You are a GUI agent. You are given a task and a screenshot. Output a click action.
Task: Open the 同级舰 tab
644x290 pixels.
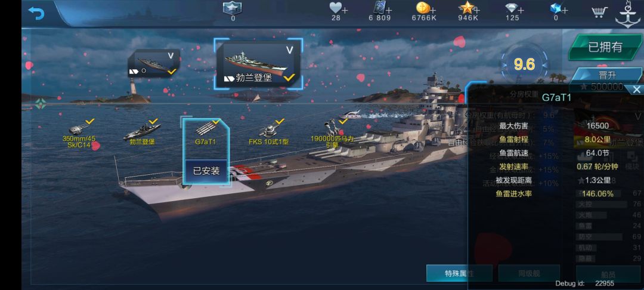(x=529, y=273)
